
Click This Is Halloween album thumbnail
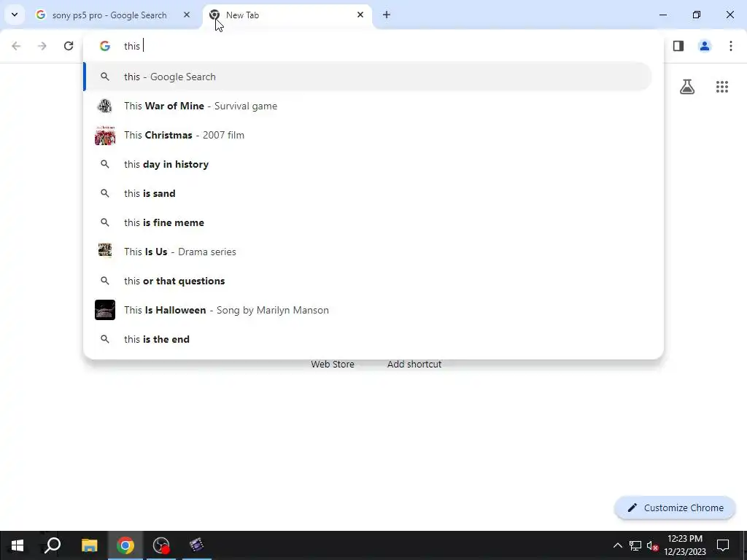coord(105,310)
